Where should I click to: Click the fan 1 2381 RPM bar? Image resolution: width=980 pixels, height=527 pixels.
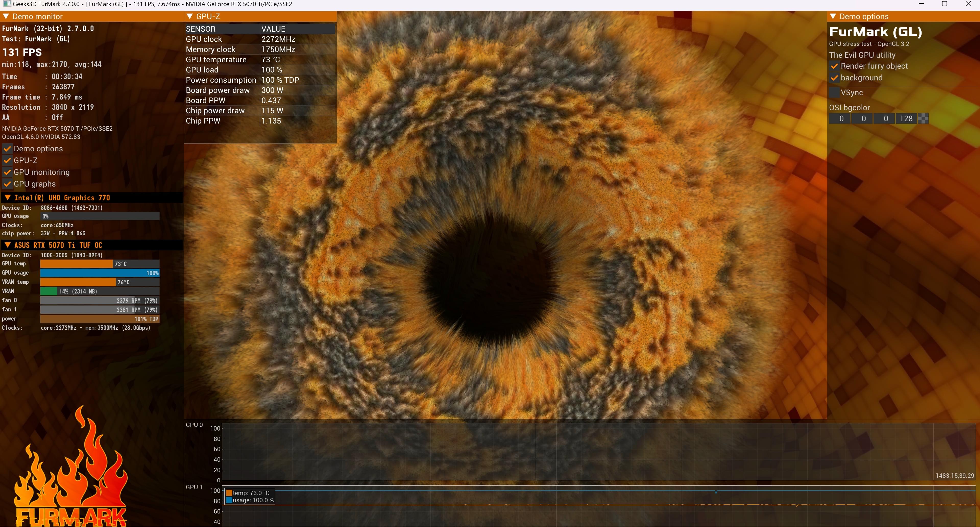[100, 310]
